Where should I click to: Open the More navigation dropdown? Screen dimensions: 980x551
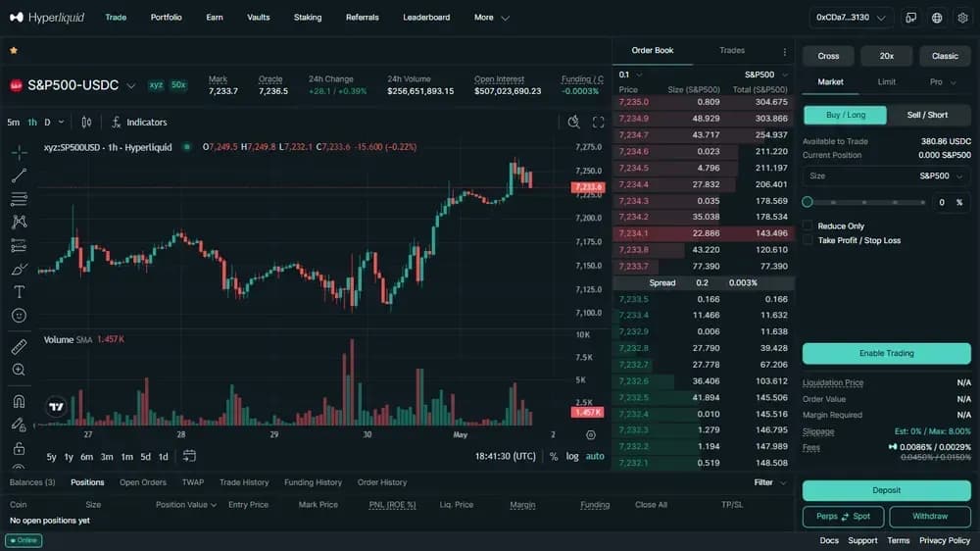click(x=492, y=18)
